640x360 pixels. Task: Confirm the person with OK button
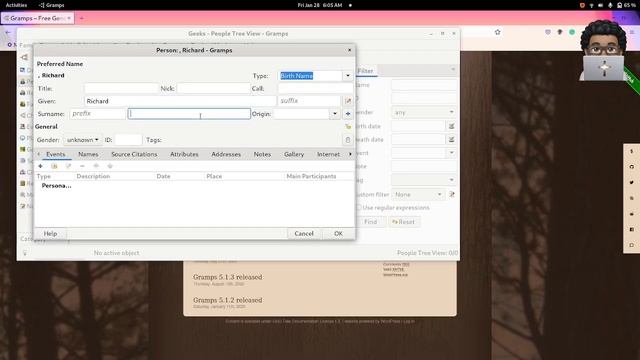click(x=338, y=233)
